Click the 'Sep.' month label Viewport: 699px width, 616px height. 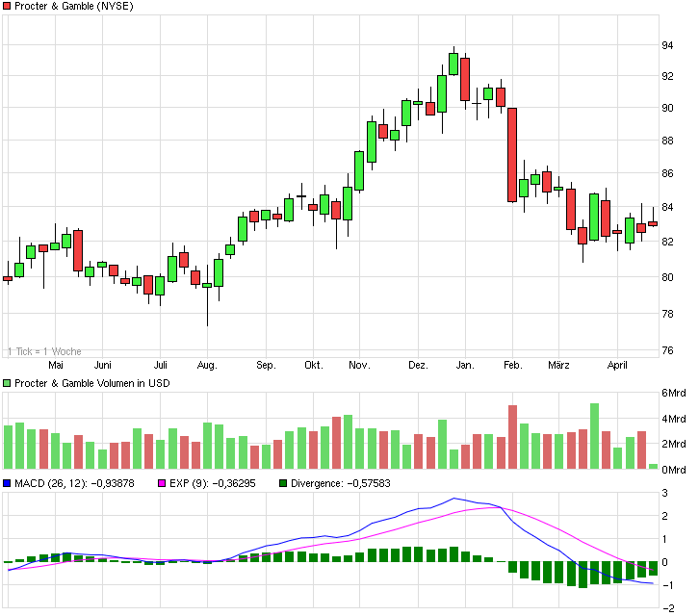tap(266, 366)
